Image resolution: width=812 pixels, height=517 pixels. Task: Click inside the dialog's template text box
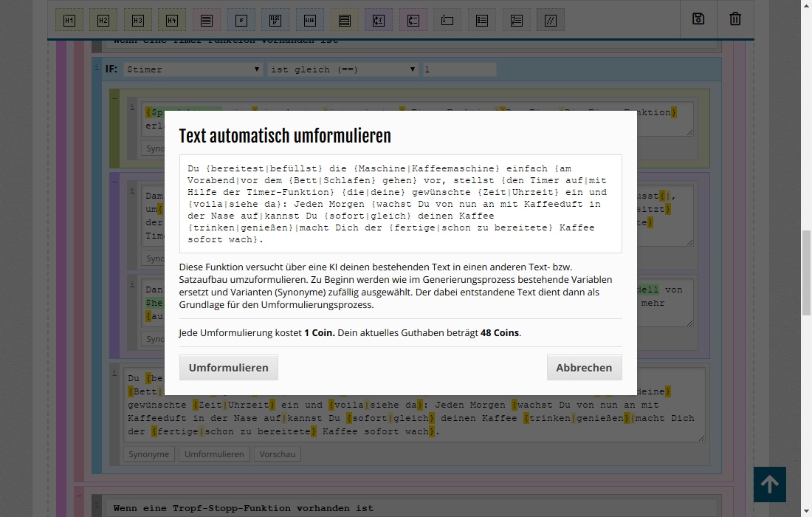click(400, 204)
